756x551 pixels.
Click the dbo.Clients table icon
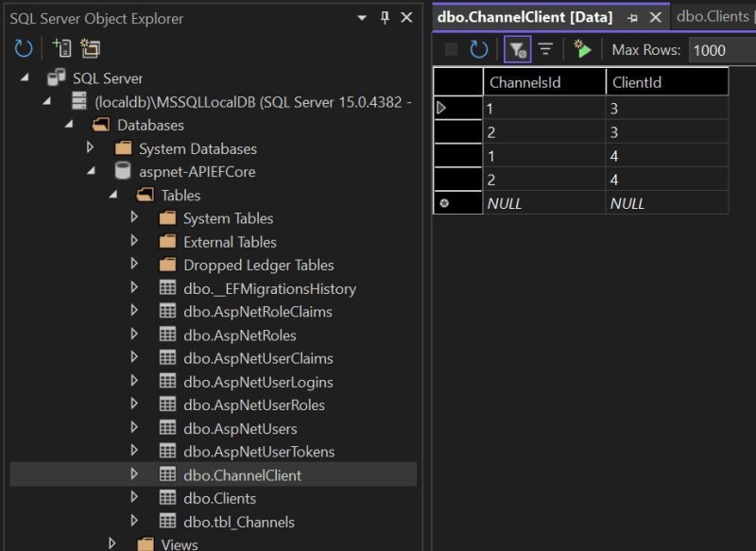(x=168, y=498)
